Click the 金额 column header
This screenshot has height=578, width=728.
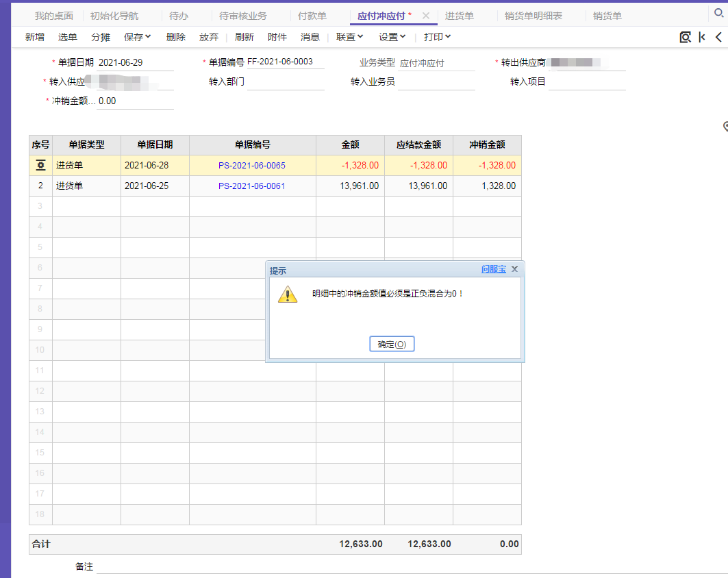point(350,145)
